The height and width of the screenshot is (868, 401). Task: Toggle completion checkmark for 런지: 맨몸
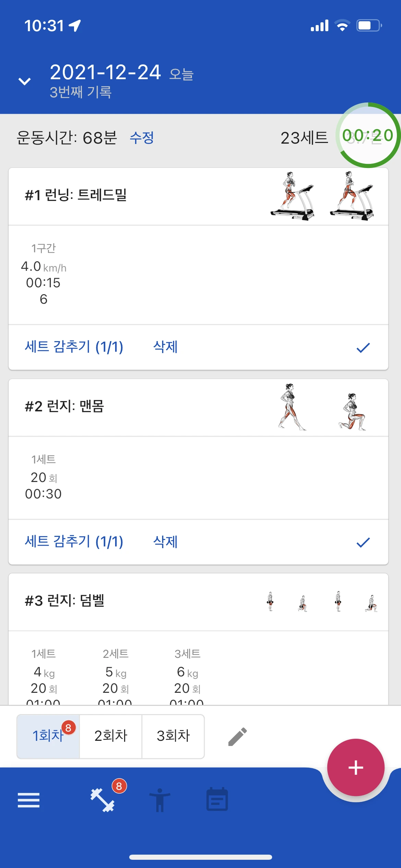tap(363, 542)
